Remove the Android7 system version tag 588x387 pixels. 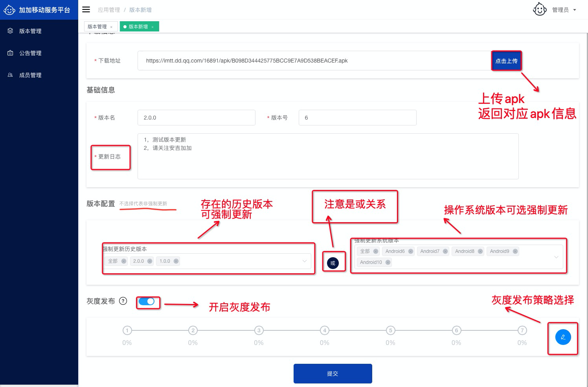click(445, 251)
